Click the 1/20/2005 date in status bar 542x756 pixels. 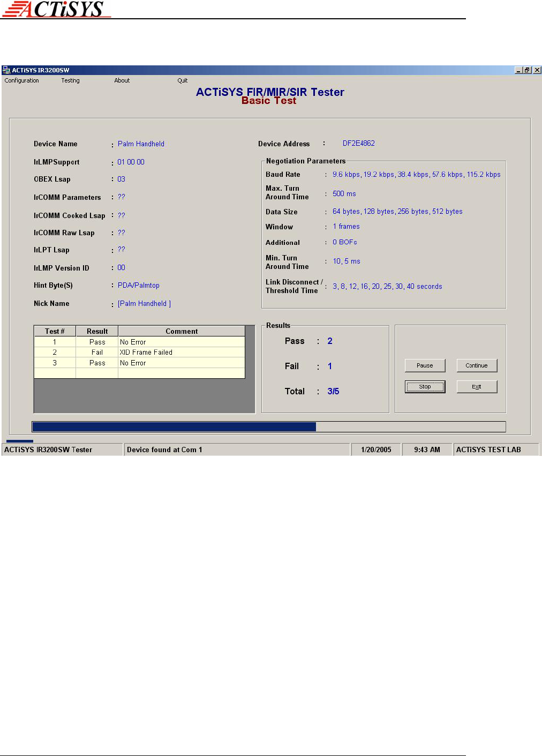click(x=376, y=450)
